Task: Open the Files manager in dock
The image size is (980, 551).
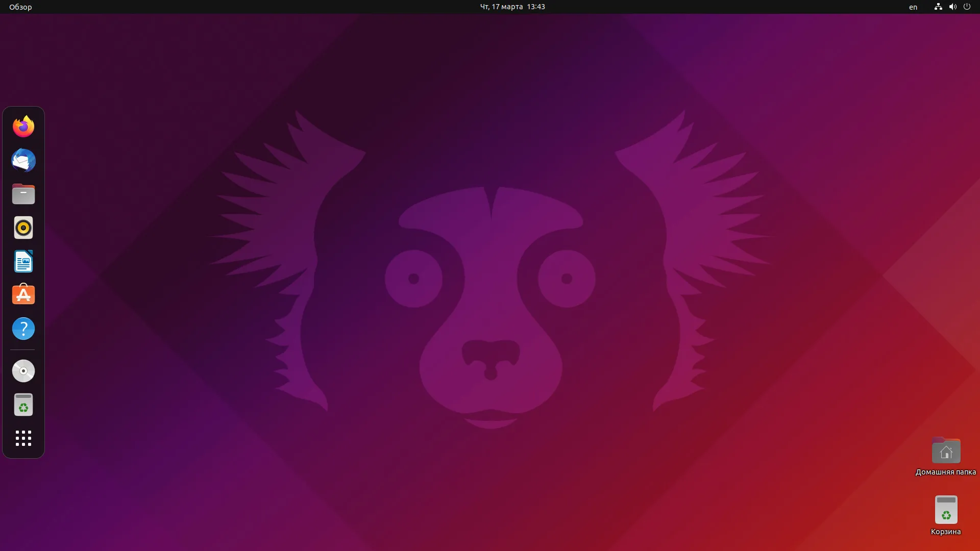Action: tap(23, 194)
